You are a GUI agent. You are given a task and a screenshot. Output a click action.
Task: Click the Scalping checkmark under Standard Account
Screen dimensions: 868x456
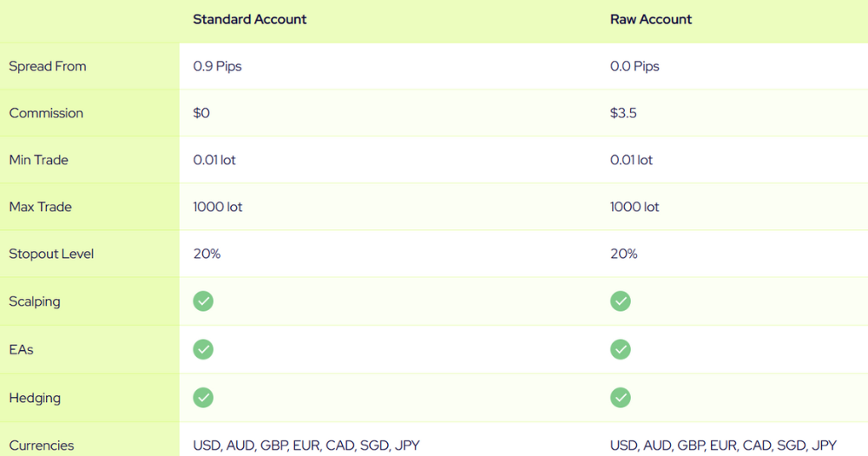click(x=203, y=301)
